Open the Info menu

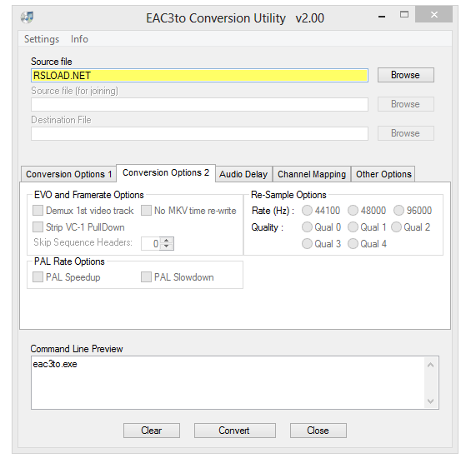79,39
